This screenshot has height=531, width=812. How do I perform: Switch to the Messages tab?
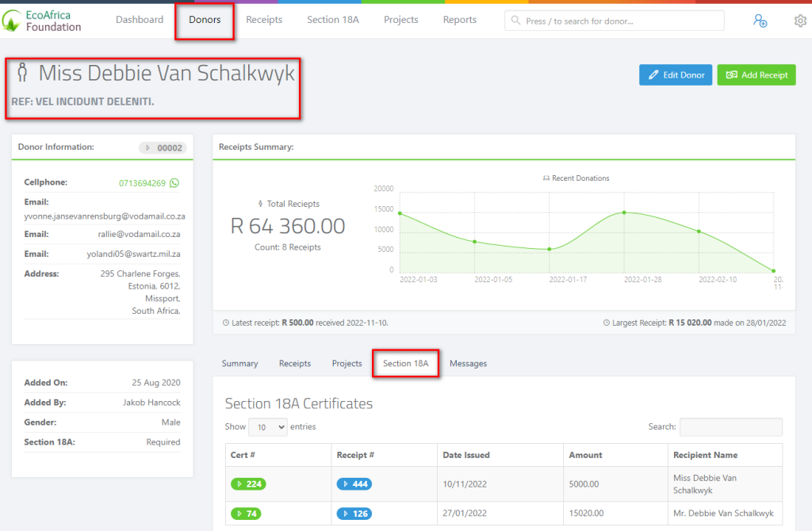coord(468,363)
